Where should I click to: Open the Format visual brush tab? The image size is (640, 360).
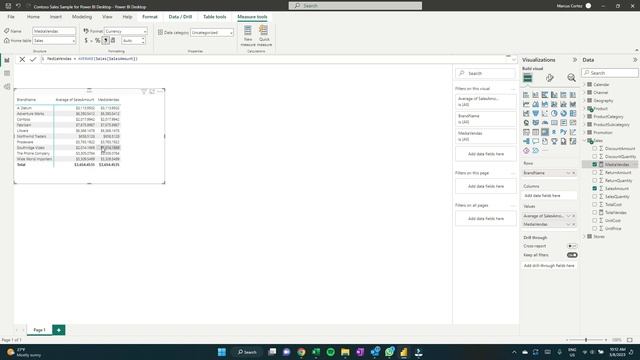(x=550, y=78)
